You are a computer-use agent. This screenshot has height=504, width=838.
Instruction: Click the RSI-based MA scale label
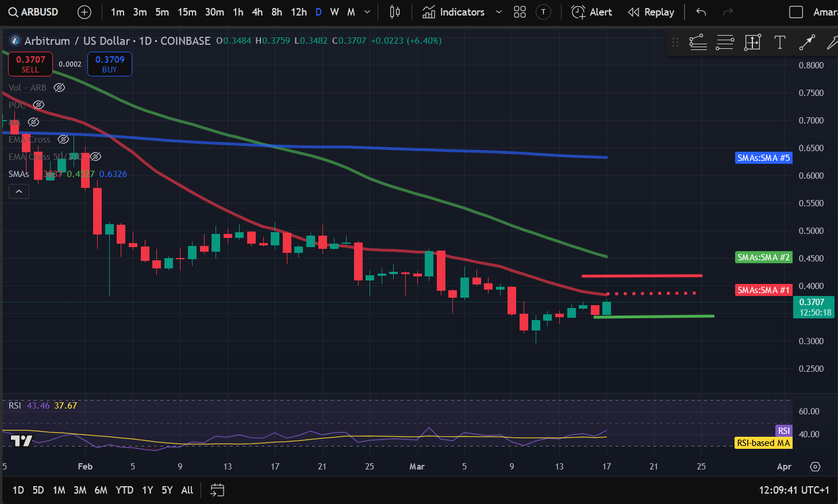pyautogui.click(x=764, y=443)
